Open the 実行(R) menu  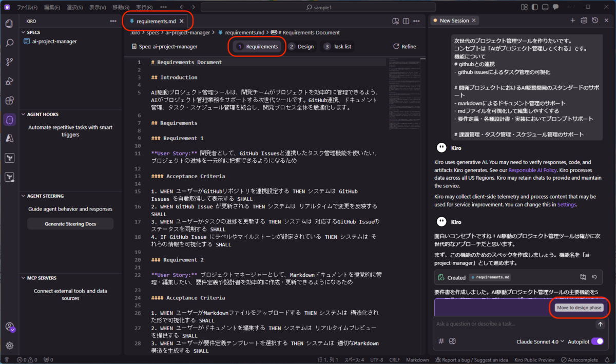point(144,7)
